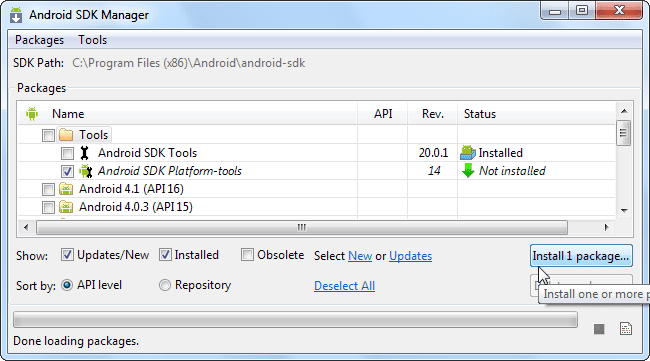Viewport: 650px width, 361px height.
Task: Check the Android SDK Tools checkbox
Action: point(67,153)
